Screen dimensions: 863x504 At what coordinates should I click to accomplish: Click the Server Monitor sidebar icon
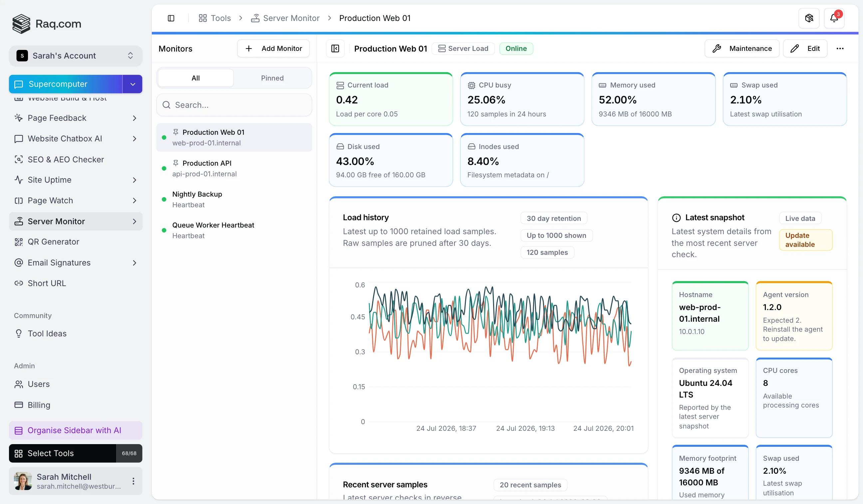(x=19, y=221)
